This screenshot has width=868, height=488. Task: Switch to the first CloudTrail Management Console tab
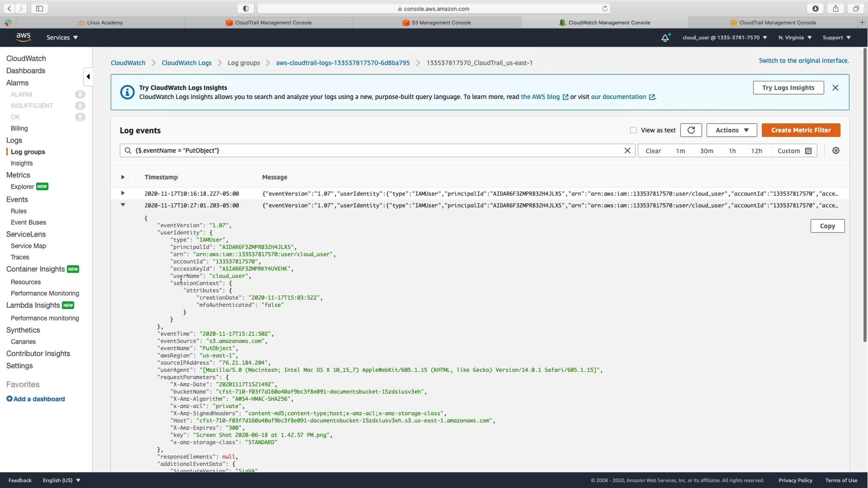[x=268, y=22]
